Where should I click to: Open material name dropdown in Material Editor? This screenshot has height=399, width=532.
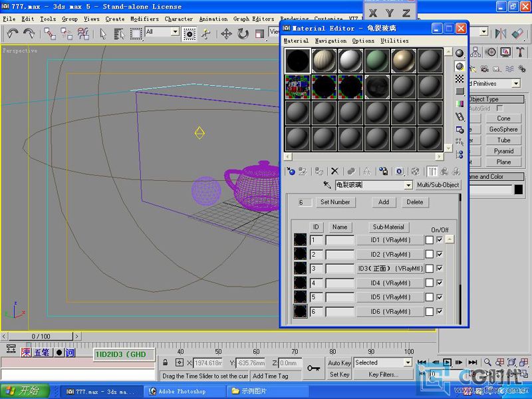(x=408, y=186)
